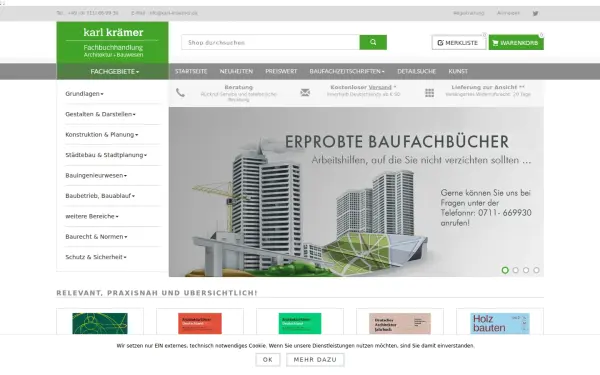Expand Städtebau & Stadtplanung category
Viewport: 600px width, 375px height.
click(x=106, y=155)
